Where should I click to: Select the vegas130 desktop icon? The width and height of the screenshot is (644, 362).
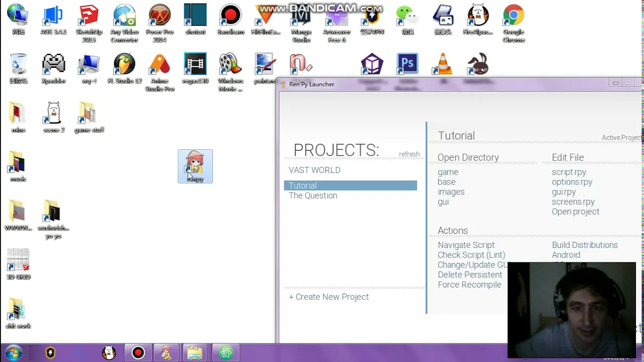(195, 69)
